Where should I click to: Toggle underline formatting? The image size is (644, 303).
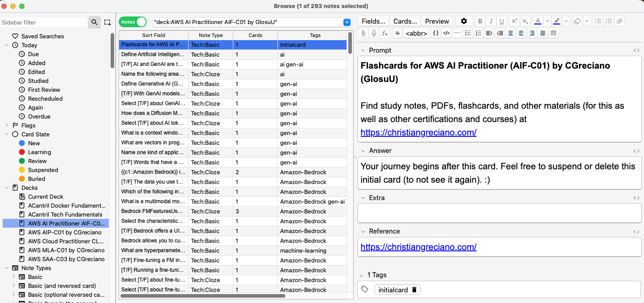[x=502, y=21]
